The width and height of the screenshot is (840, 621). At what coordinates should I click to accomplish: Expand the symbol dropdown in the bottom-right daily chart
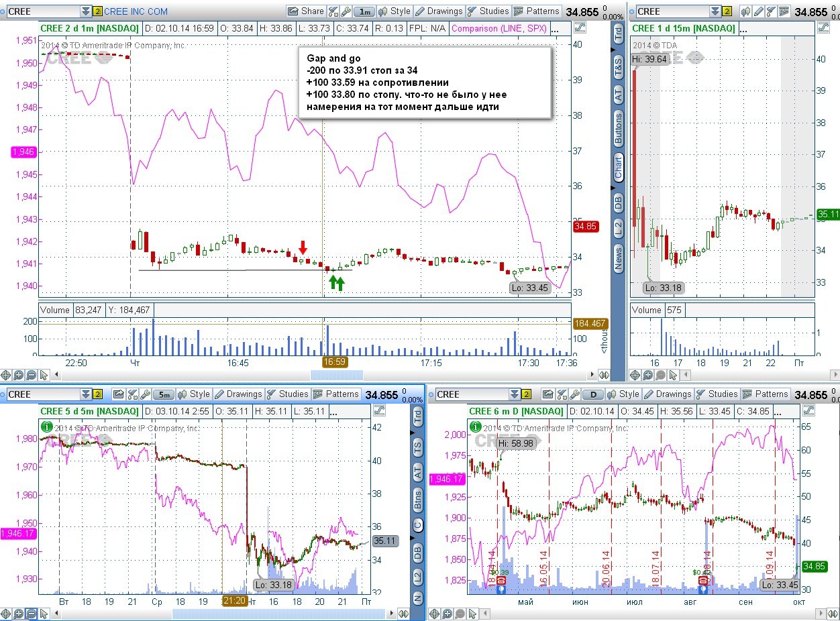[515, 394]
